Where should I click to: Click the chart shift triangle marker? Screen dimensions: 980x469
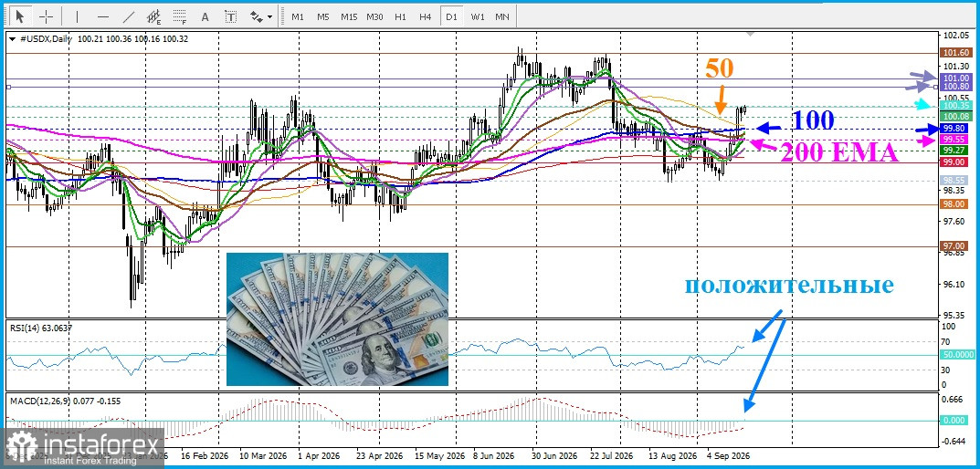(752, 33)
